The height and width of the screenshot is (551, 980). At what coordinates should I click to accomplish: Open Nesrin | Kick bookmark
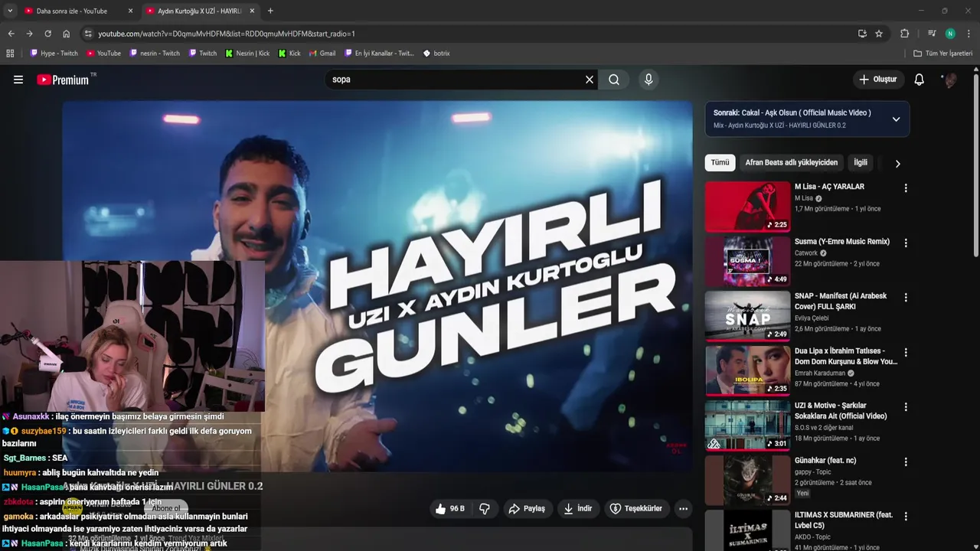click(x=247, y=54)
